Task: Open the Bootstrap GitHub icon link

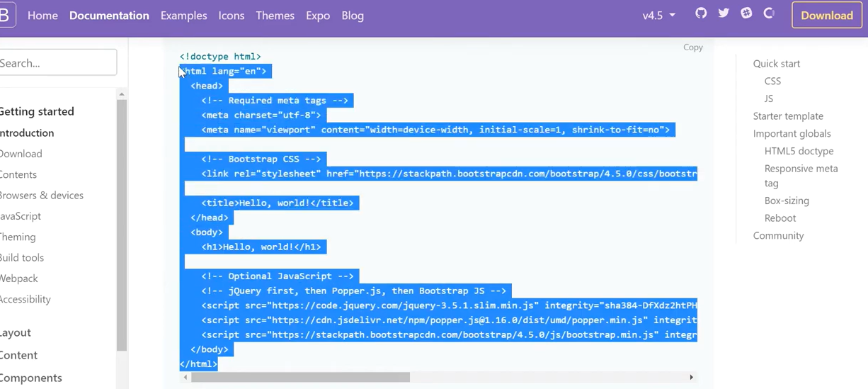Action: tap(701, 13)
